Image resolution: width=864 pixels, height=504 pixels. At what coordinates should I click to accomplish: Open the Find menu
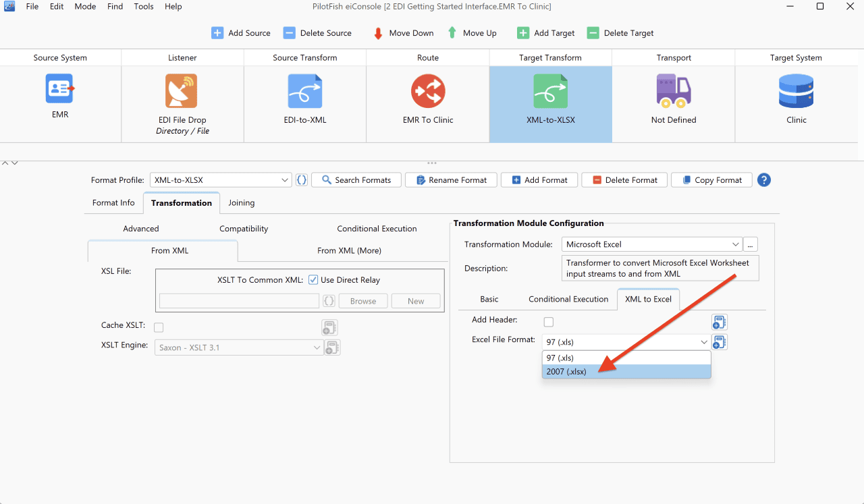click(115, 6)
